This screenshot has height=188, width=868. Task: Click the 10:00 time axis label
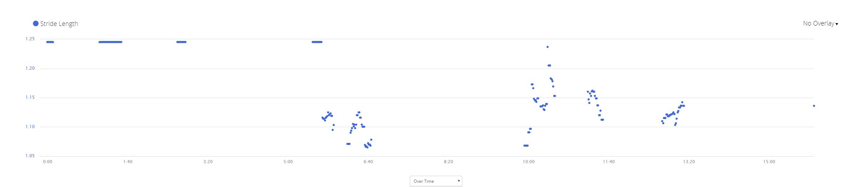pos(529,162)
